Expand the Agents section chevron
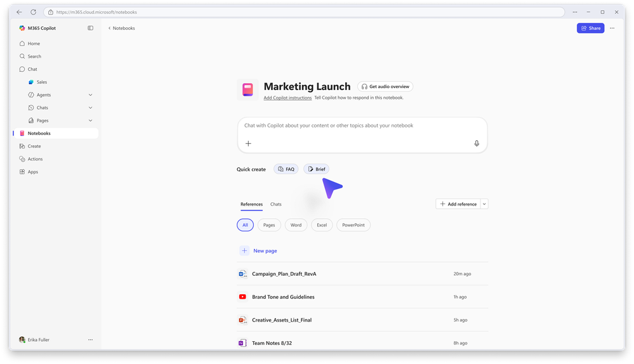Screen dimensions: 634x364 coord(90,94)
